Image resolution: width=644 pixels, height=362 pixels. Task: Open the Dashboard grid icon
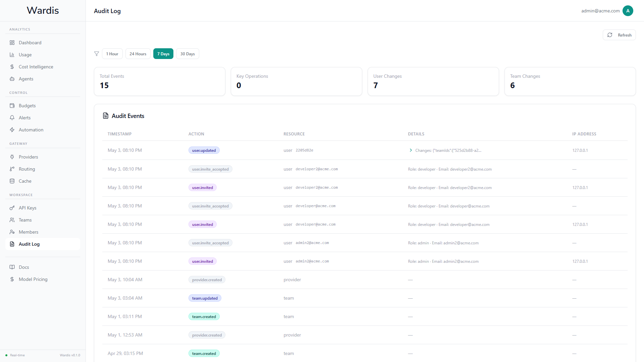click(12, 43)
